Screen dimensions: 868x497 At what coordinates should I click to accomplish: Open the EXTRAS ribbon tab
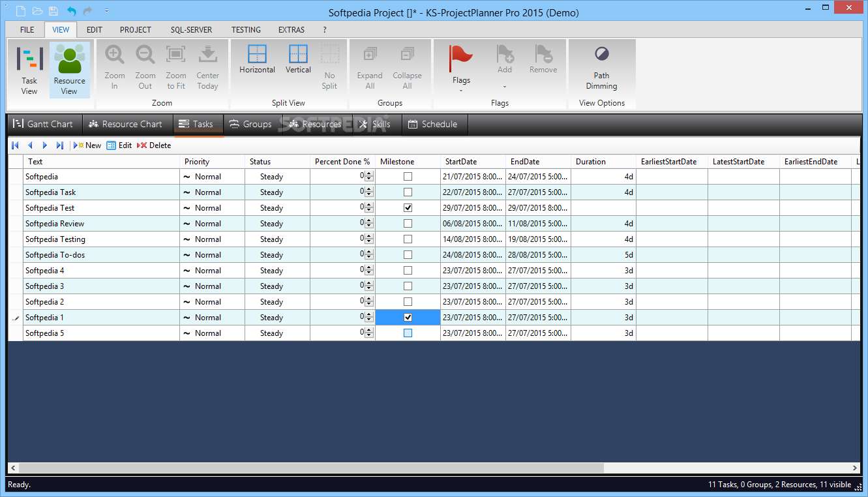point(292,30)
